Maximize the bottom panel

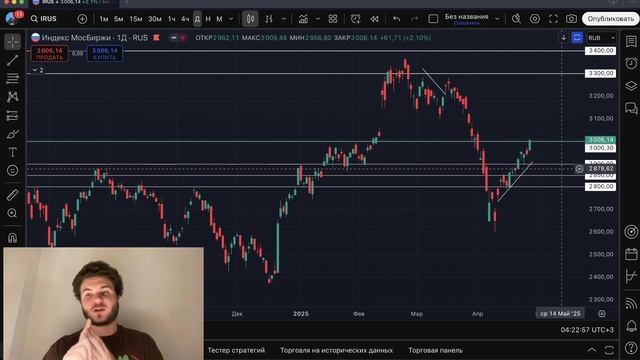pyautogui.click(x=609, y=350)
